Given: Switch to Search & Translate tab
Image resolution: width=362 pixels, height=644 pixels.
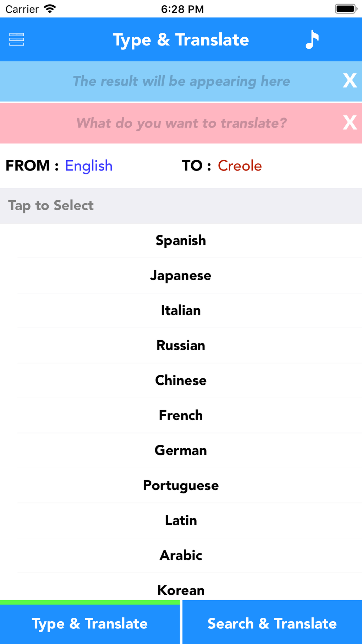Looking at the screenshot, I should tap(272, 624).
